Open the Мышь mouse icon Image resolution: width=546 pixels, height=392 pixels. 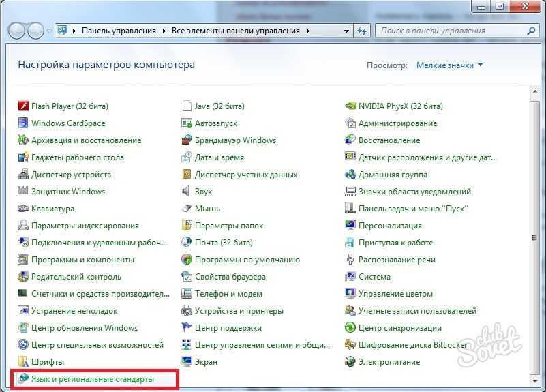pos(187,208)
